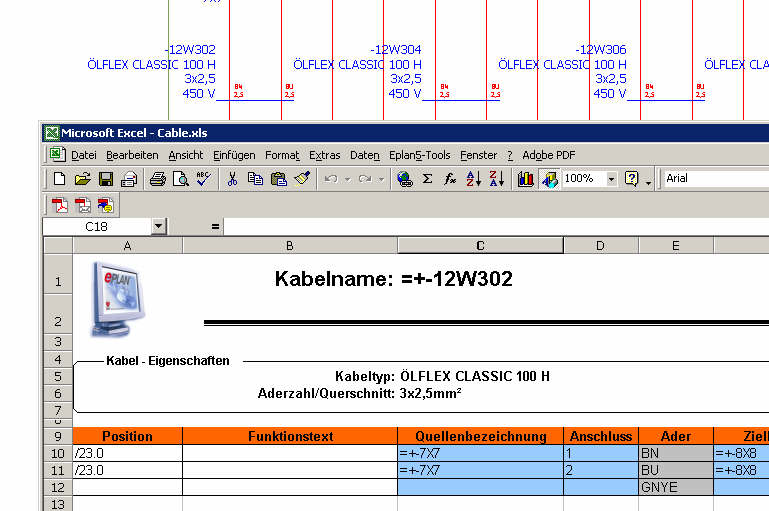Click the Convert to PDF and review icon
Viewport: 769px width, 511px height.
point(105,205)
